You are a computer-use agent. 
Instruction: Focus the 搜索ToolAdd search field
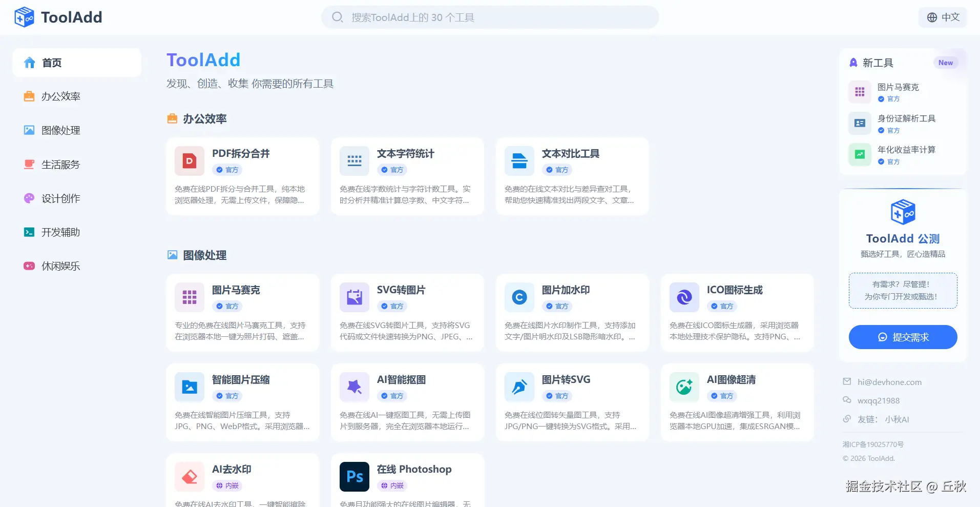coord(490,17)
